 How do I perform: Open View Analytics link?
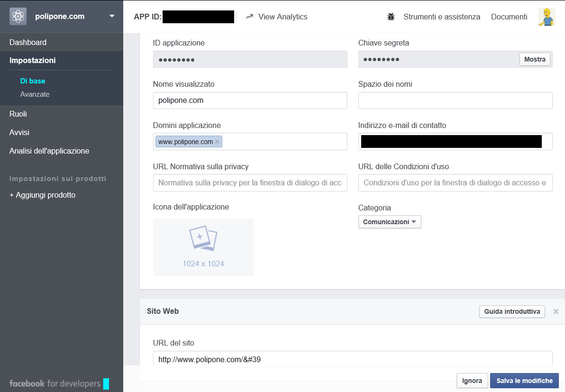point(282,17)
